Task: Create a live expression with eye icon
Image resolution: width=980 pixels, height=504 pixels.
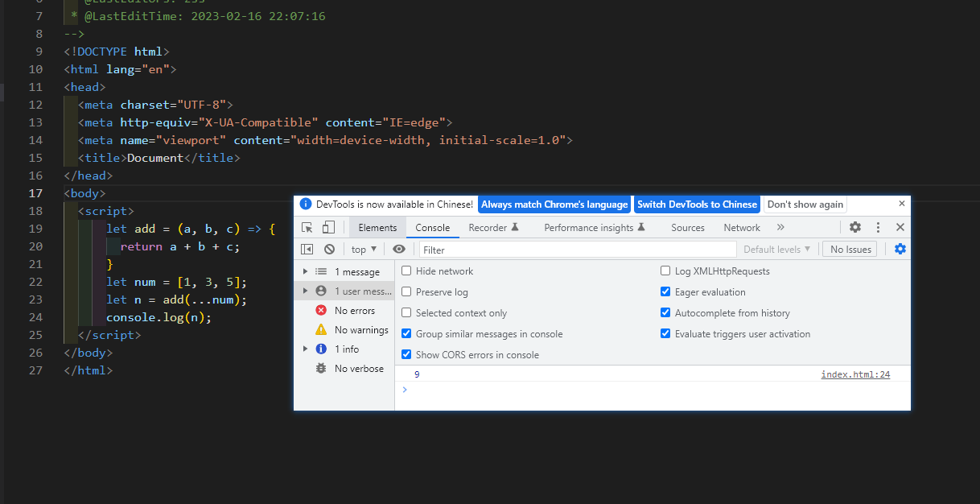Action: (x=399, y=250)
